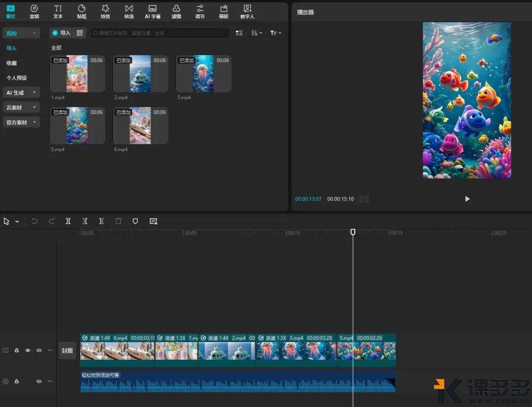Switch to the 音频 audio tab
Viewport: 532px width, 407px height.
click(34, 11)
